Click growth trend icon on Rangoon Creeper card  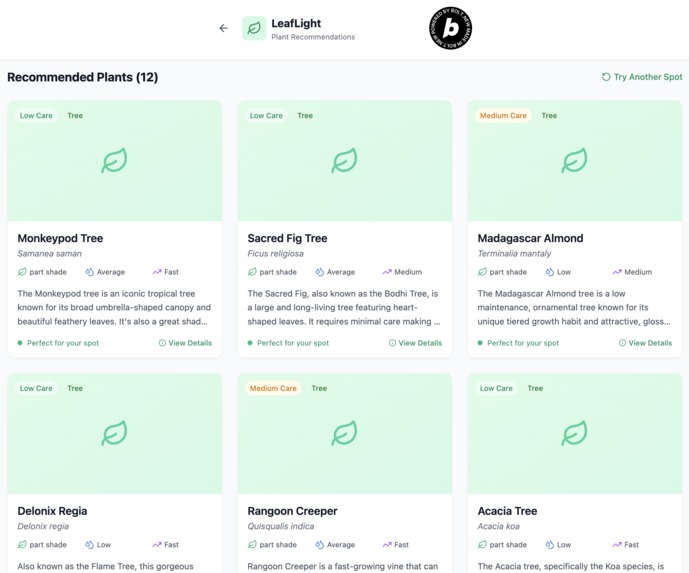pyautogui.click(x=387, y=545)
